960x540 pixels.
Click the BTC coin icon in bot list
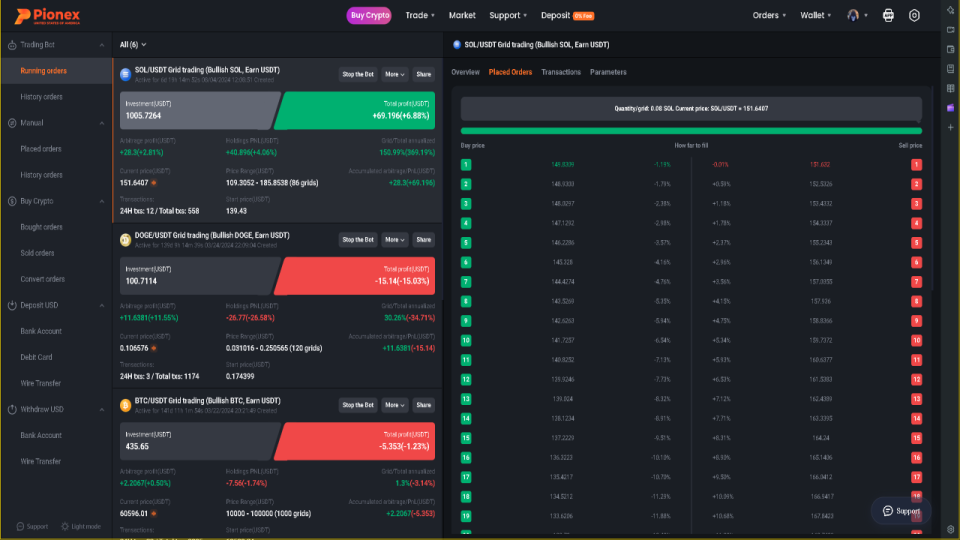click(x=126, y=405)
